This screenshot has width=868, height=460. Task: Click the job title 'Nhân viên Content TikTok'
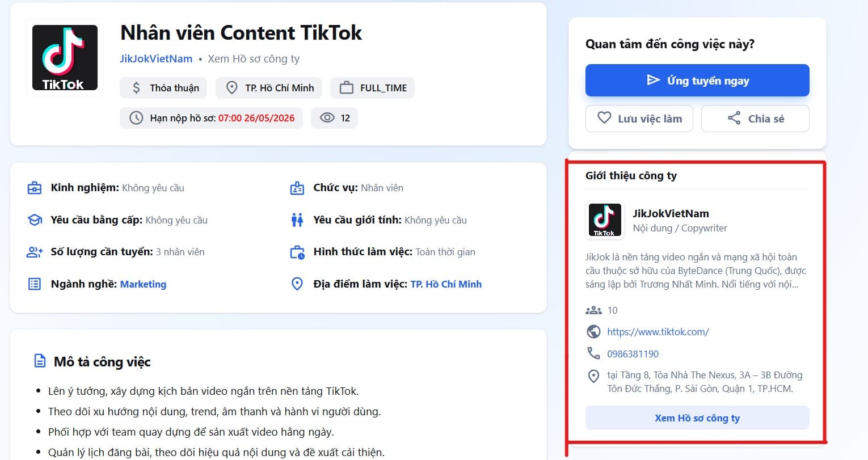[x=241, y=33]
